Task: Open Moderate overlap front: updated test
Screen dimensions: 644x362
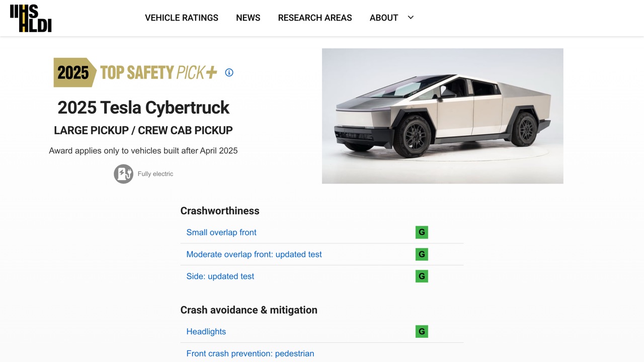Action: click(254, 254)
